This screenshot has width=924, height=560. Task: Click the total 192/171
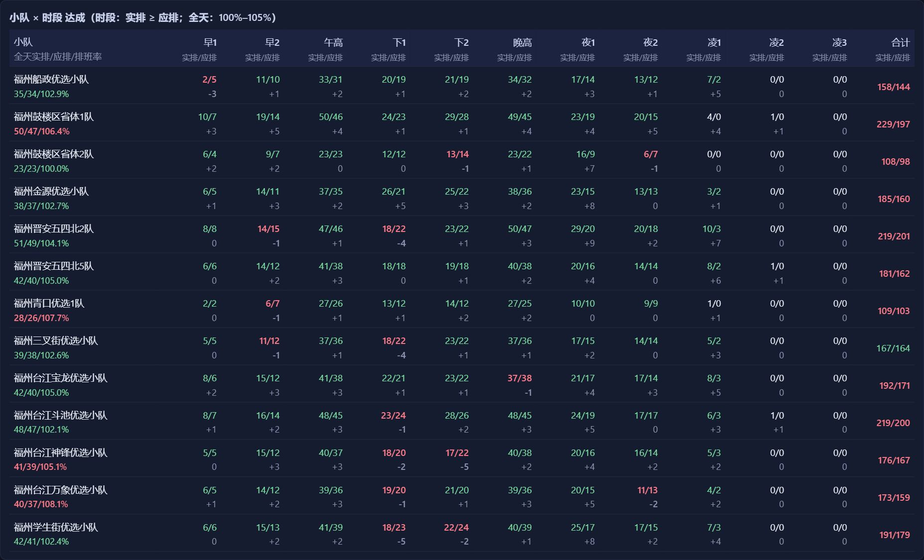pos(895,385)
